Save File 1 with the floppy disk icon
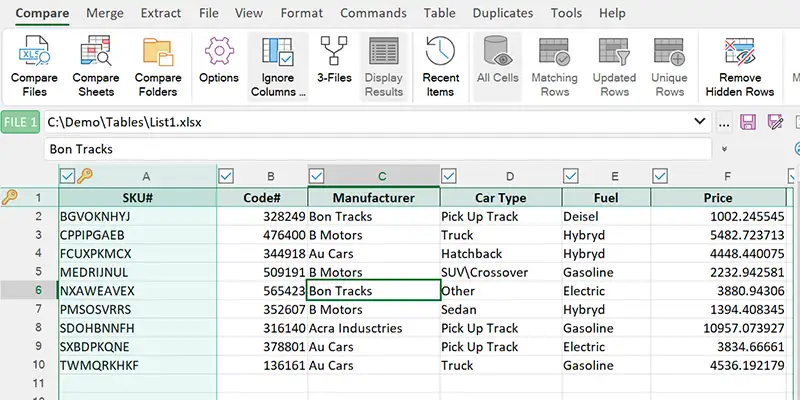This screenshot has width=800, height=400. 748,122
